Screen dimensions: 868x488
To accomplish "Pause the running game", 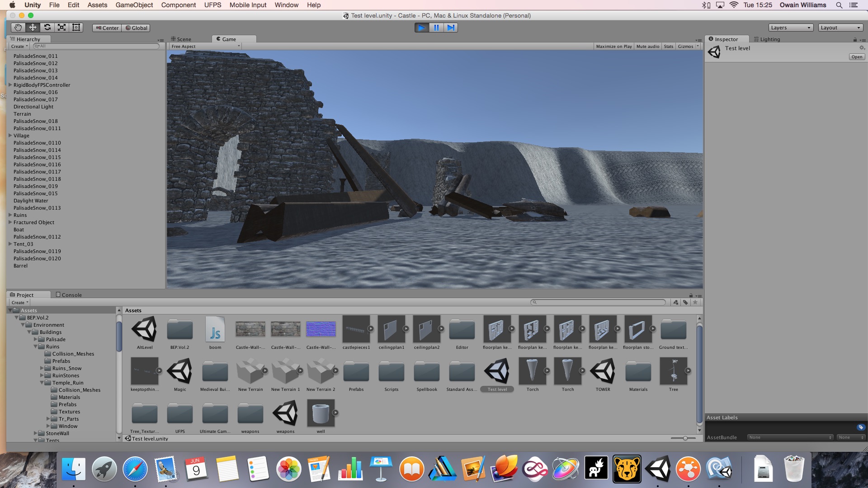I will point(436,28).
